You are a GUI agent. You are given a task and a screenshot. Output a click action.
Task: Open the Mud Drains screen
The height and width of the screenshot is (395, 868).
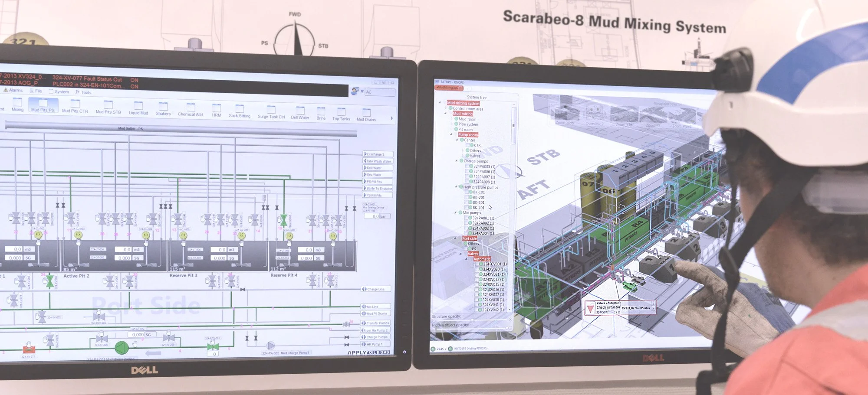[x=366, y=115]
